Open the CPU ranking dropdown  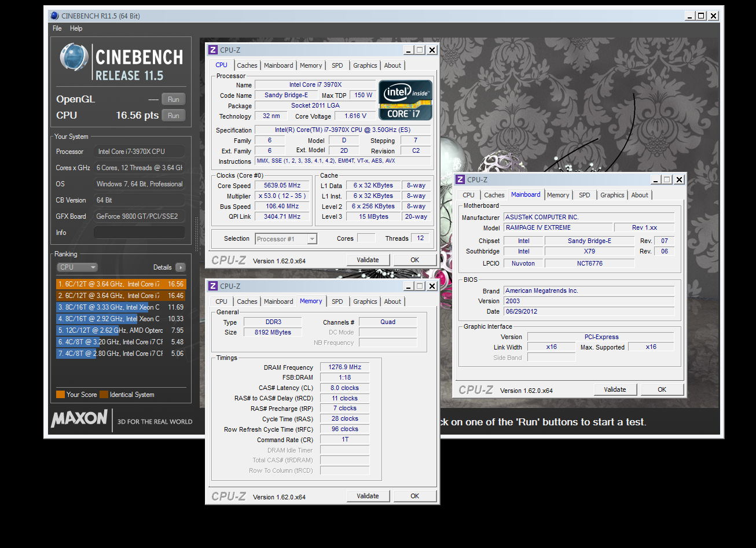78,267
